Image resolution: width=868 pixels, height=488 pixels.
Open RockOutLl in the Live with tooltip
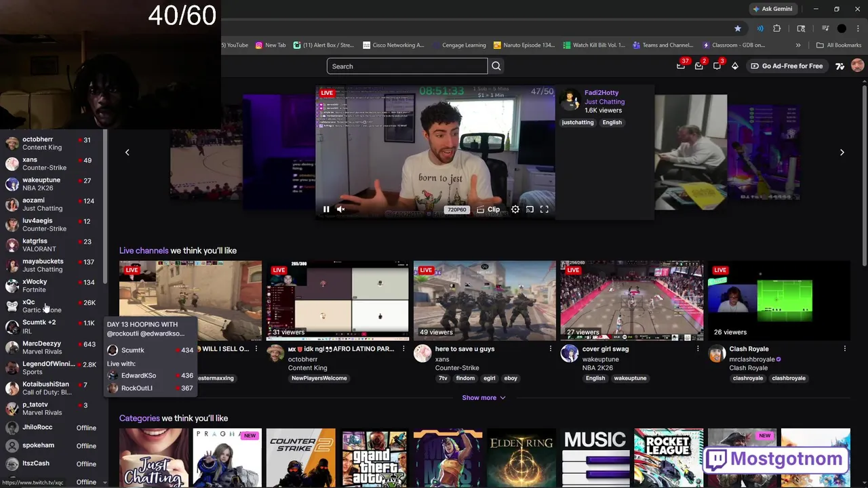point(151,388)
